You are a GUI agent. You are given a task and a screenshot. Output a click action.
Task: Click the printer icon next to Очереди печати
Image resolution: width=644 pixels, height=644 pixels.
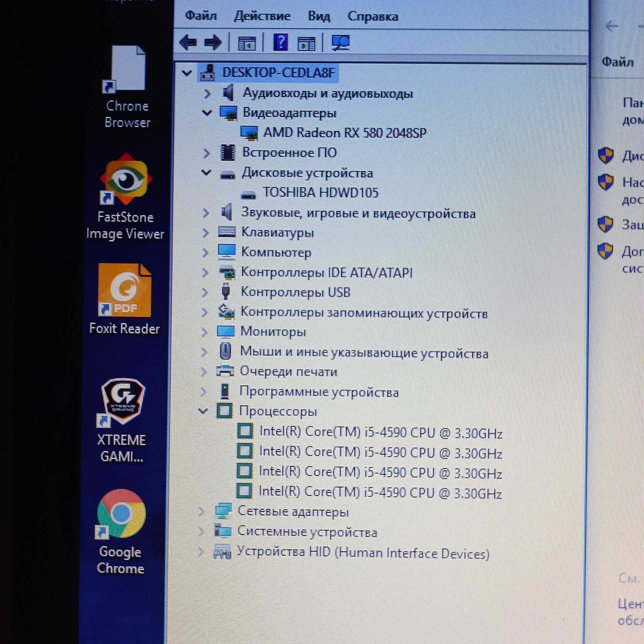[x=225, y=371]
